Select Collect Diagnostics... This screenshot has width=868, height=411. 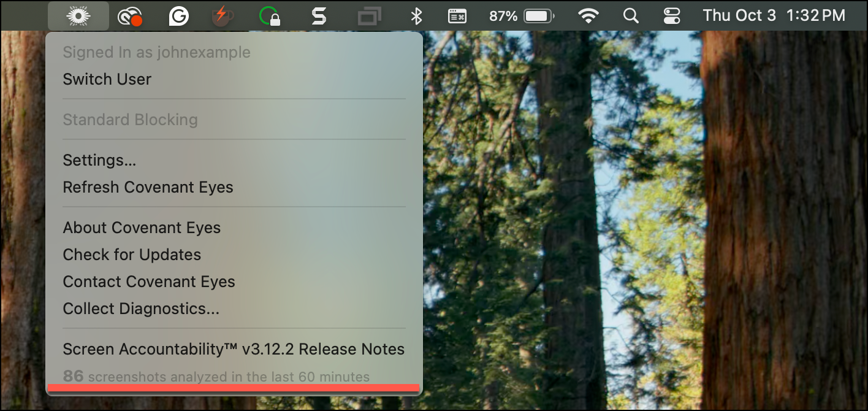click(141, 309)
